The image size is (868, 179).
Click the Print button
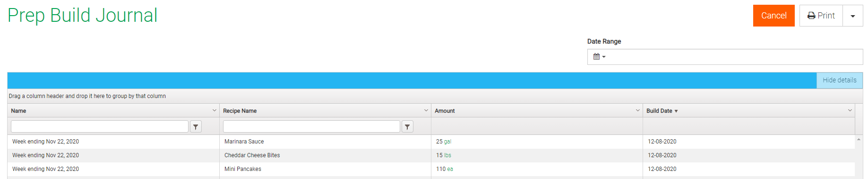click(821, 16)
